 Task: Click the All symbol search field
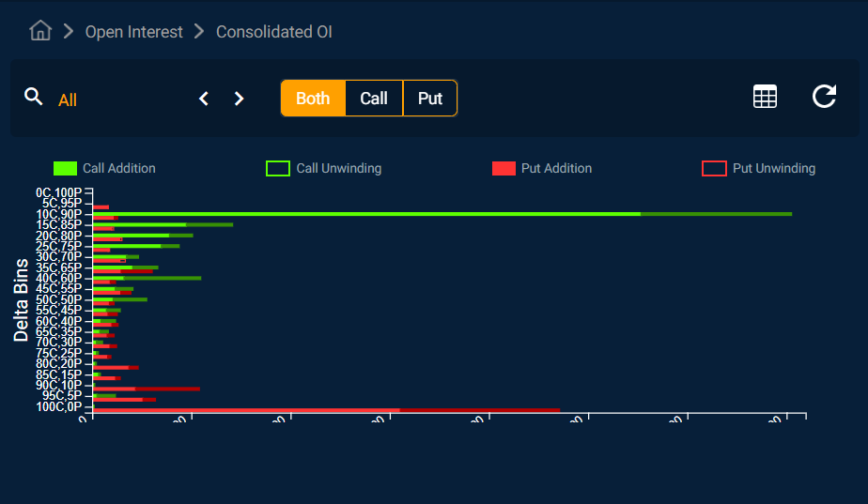pyautogui.click(x=113, y=99)
